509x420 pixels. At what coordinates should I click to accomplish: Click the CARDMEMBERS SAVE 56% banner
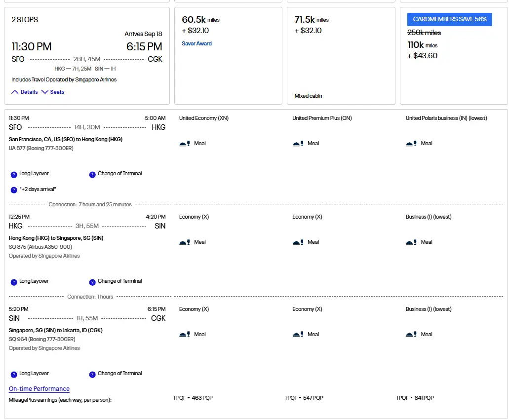point(450,19)
